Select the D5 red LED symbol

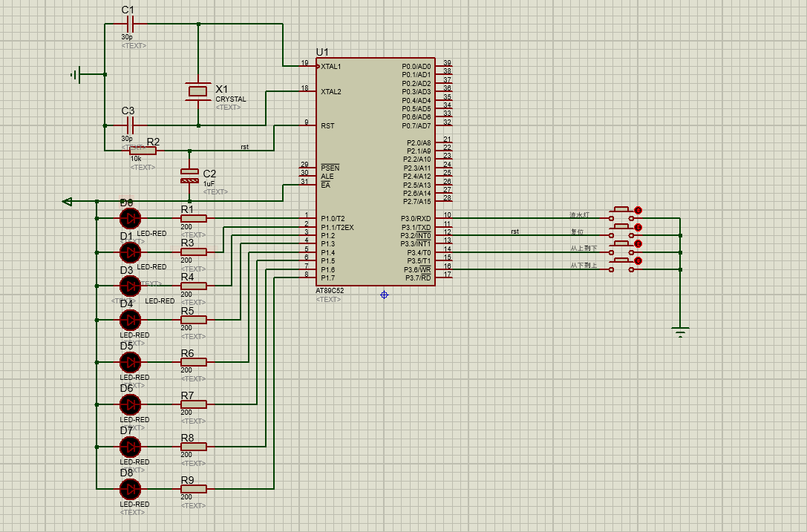click(130, 362)
